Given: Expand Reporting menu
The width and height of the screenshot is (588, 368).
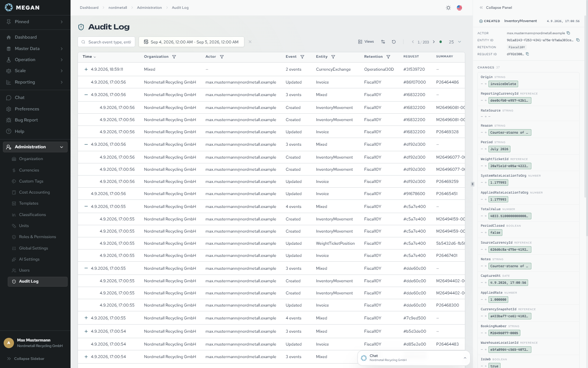Looking at the screenshot, I should tap(35, 82).
